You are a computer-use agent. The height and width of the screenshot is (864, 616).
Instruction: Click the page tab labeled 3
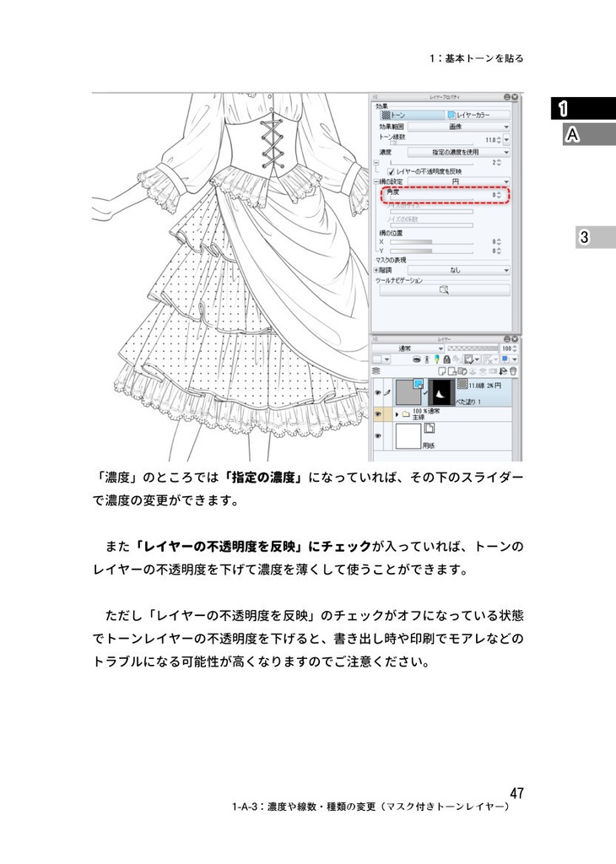[x=596, y=237]
